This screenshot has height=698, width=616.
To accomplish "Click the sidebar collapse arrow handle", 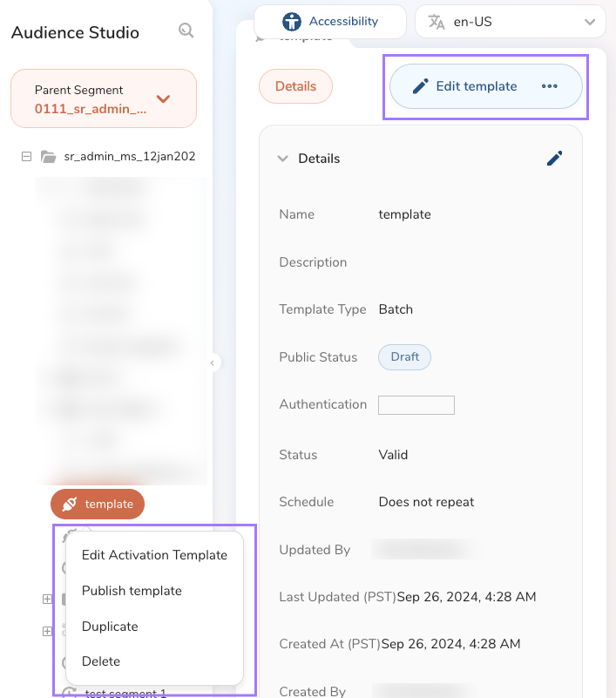I will tap(213, 363).
